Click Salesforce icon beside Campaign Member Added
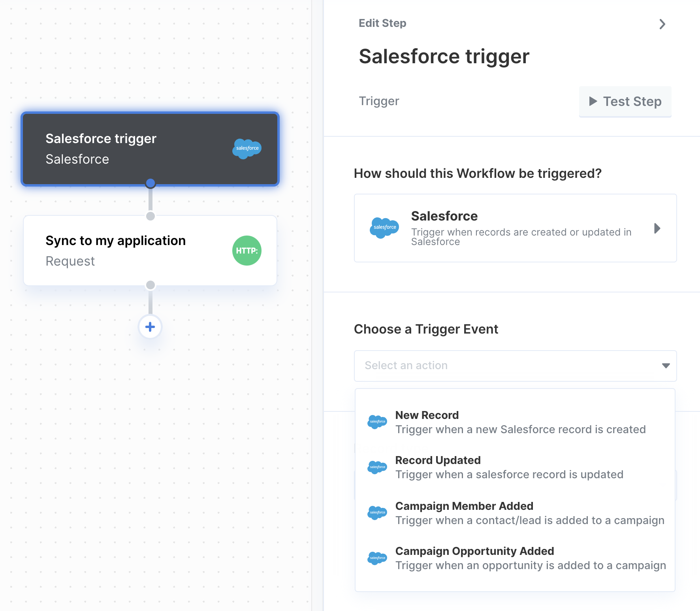 (x=377, y=513)
